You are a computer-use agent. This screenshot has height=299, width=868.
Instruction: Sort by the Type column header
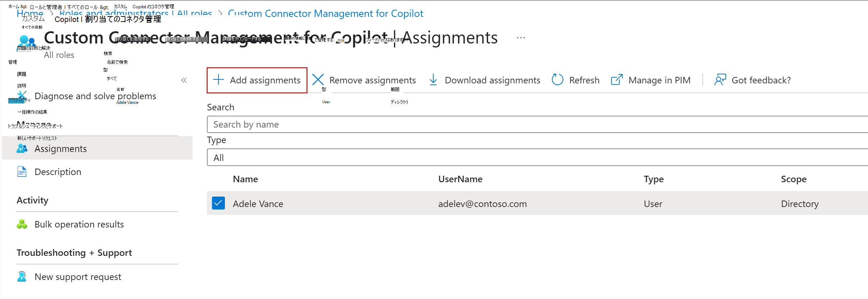(654, 179)
